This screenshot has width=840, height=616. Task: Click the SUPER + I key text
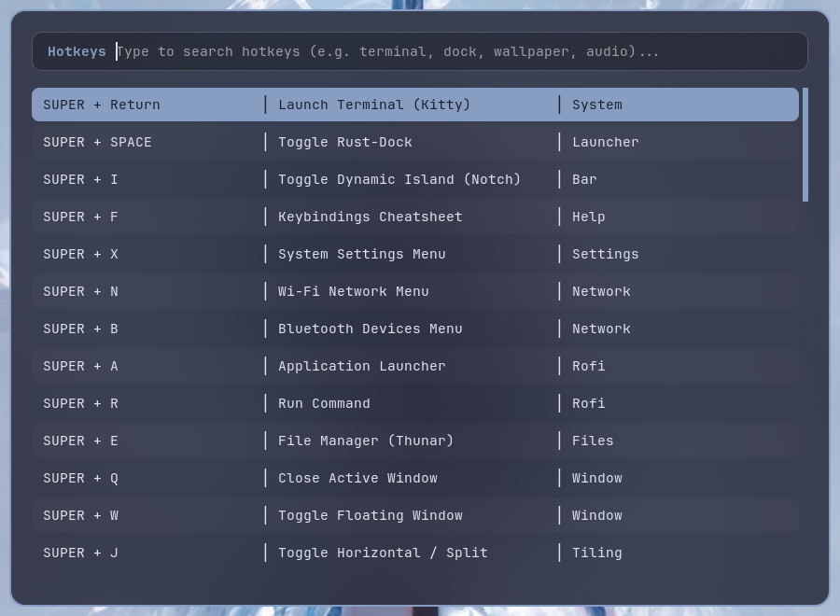pyautogui.click(x=80, y=179)
